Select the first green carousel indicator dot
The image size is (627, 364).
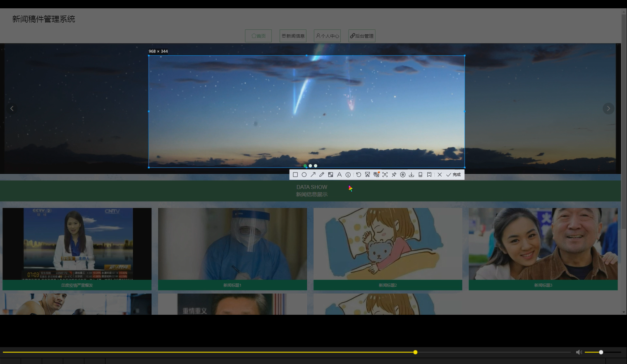coord(305,166)
